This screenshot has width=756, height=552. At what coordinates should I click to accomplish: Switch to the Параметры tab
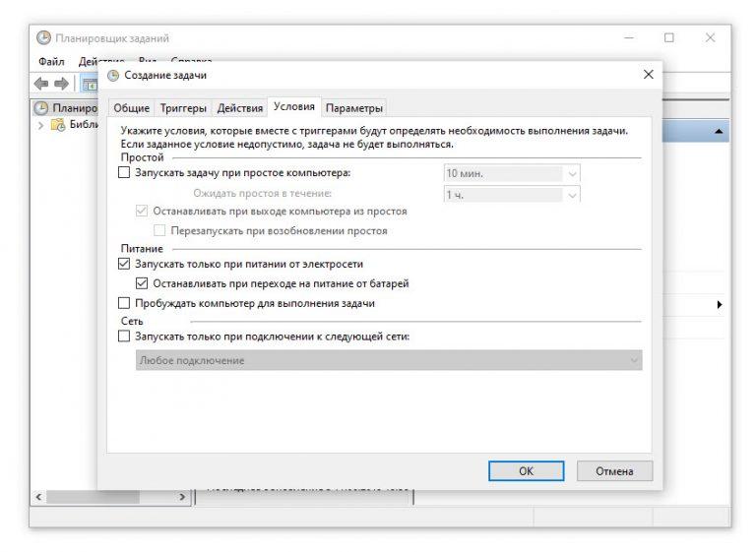click(354, 108)
